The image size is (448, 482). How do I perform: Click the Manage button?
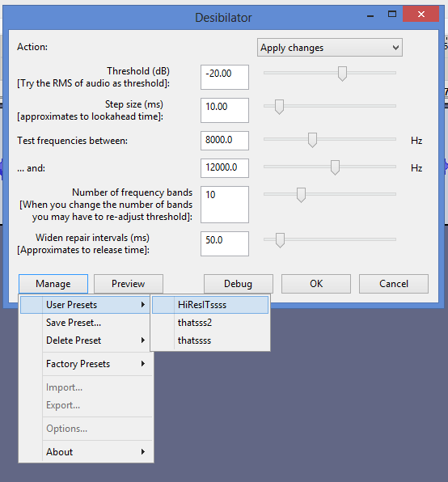click(53, 283)
